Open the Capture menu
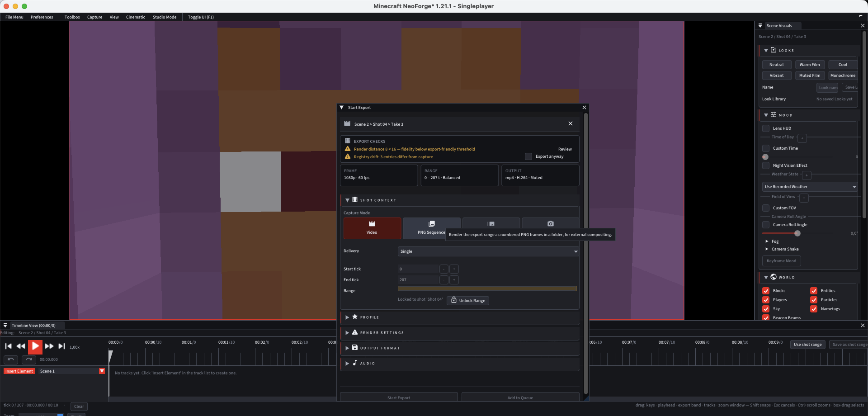 95,17
